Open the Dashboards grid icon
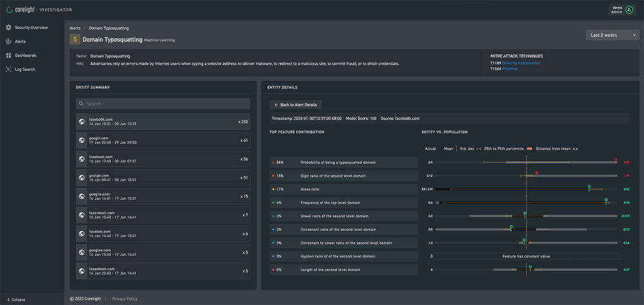Viewport: 644px width, 305px height. point(8,55)
